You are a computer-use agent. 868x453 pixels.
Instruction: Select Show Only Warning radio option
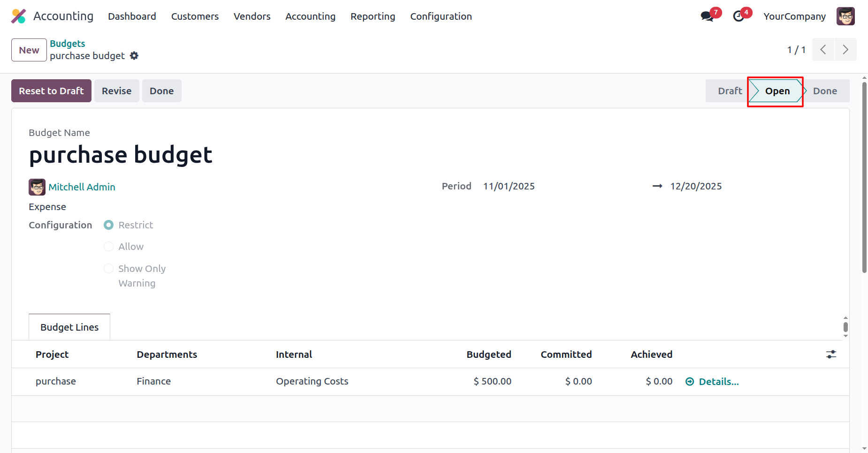point(108,269)
